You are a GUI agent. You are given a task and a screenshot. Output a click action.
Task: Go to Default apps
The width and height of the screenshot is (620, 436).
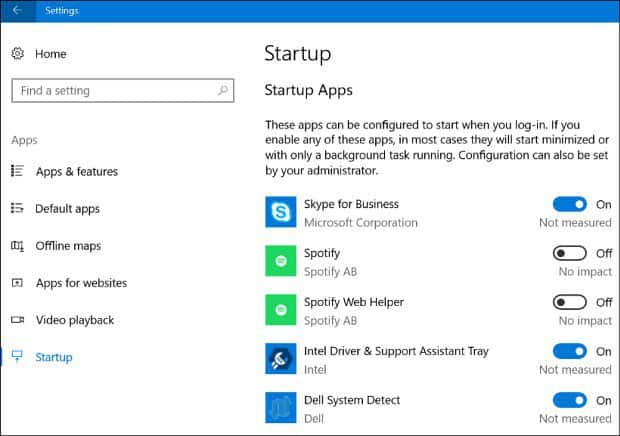pyautogui.click(x=67, y=209)
